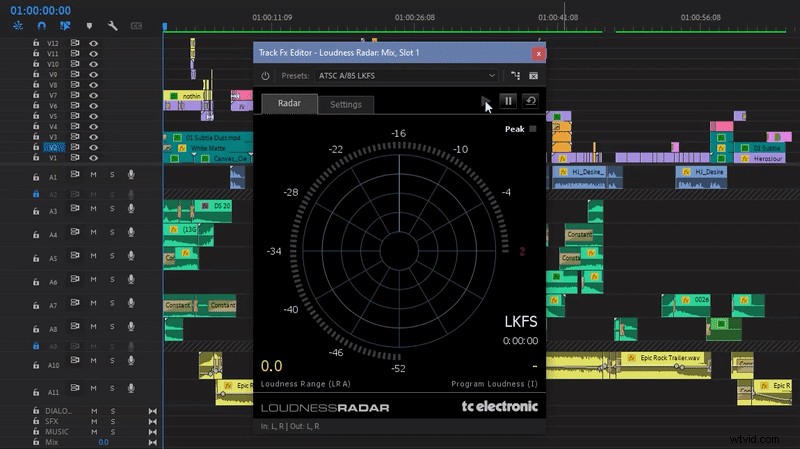Viewport: 800px width, 449px height.
Task: Pause the Loudness Radar measurement
Action: [508, 101]
